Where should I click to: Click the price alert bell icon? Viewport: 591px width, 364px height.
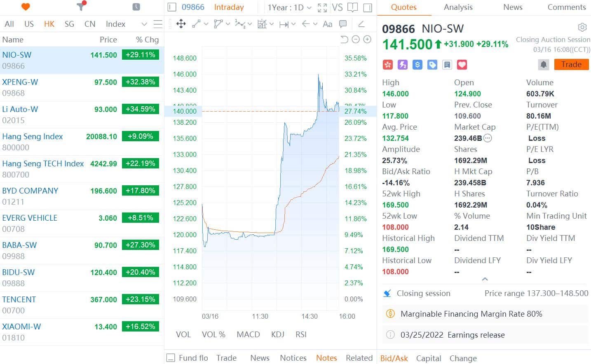(x=544, y=65)
